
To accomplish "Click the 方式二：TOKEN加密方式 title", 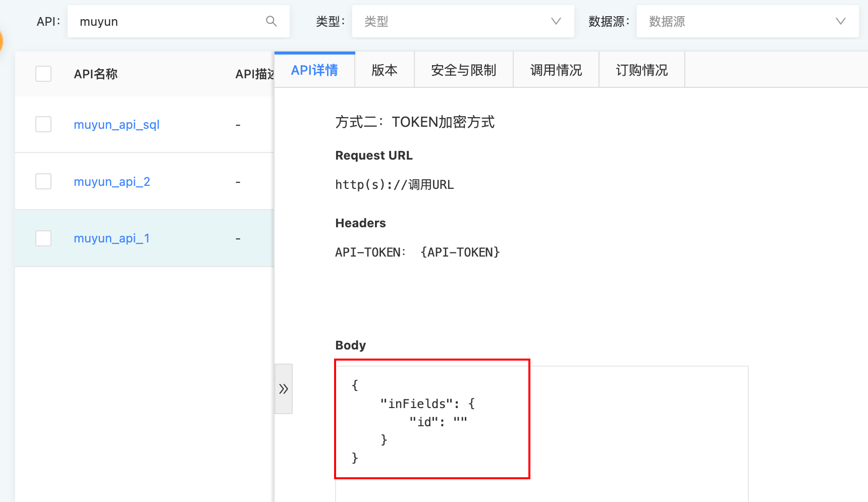I will [415, 122].
